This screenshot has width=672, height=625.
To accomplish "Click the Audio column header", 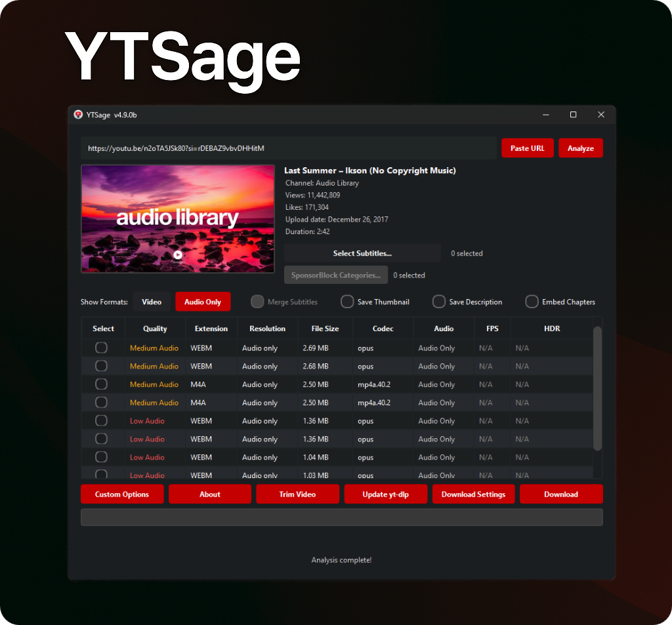I will point(444,329).
